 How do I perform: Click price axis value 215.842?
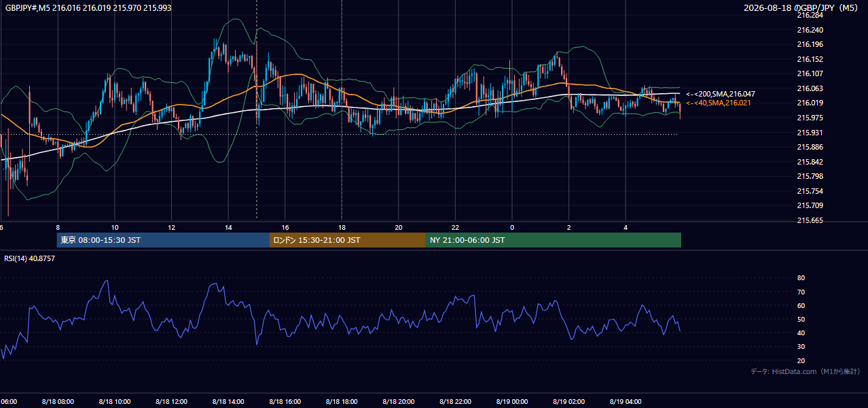(810, 162)
